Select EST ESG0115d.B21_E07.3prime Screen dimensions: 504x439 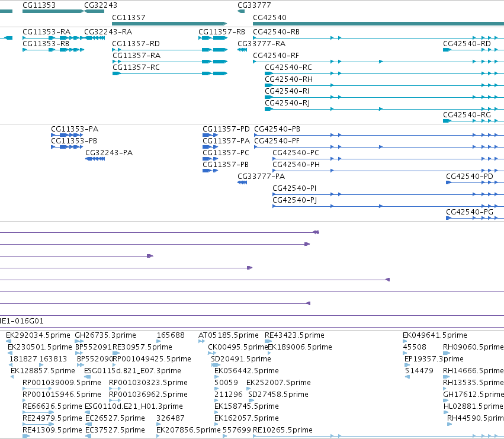(133, 371)
